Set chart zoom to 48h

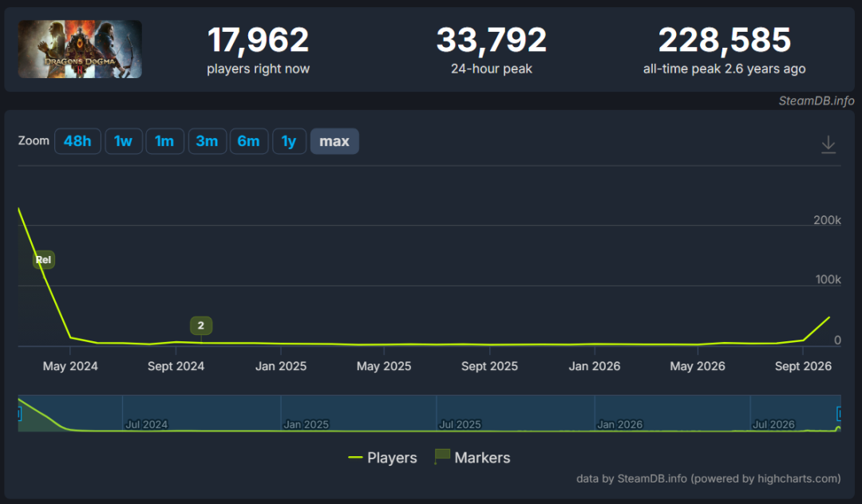pyautogui.click(x=77, y=141)
